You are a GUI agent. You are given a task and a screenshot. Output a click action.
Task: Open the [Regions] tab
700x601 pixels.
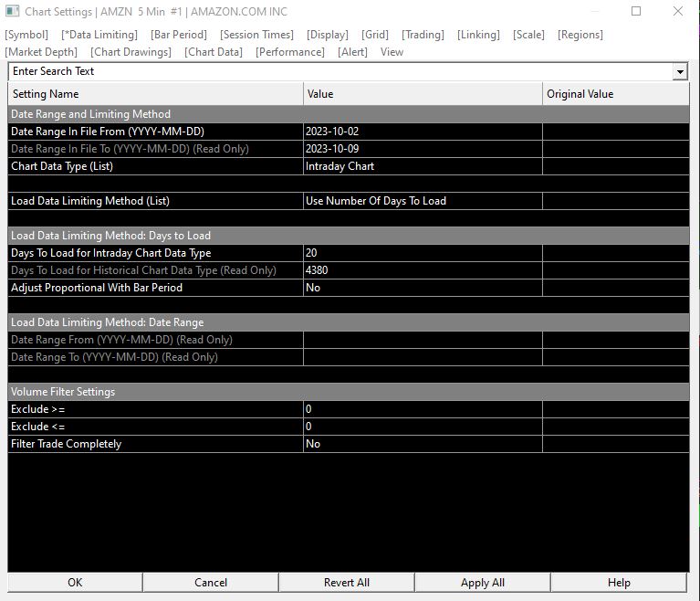(x=580, y=35)
